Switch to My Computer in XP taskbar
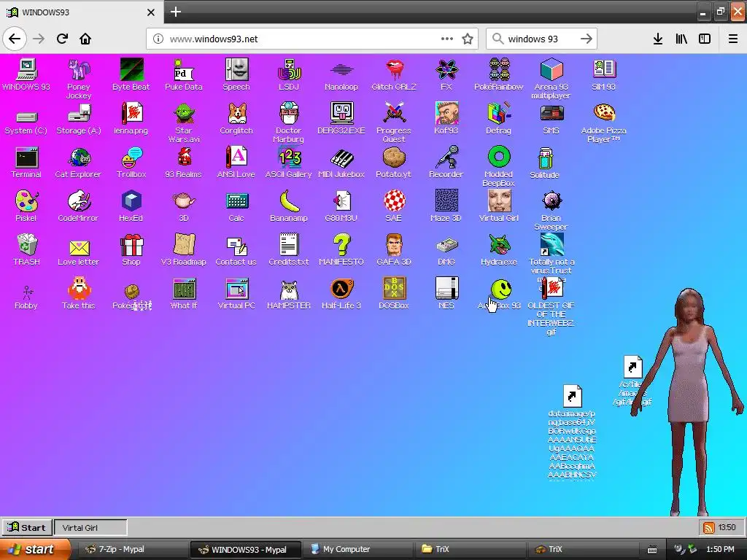Viewport: 747px width, 560px height. [x=359, y=549]
